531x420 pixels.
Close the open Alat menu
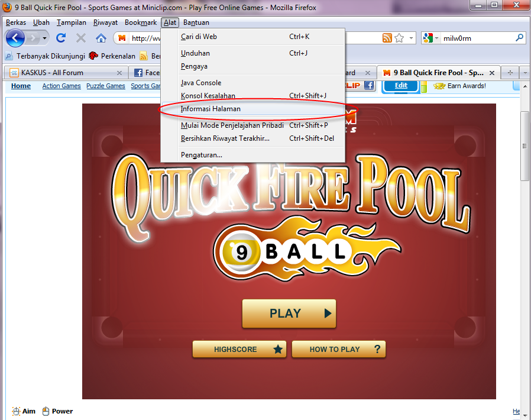point(170,22)
